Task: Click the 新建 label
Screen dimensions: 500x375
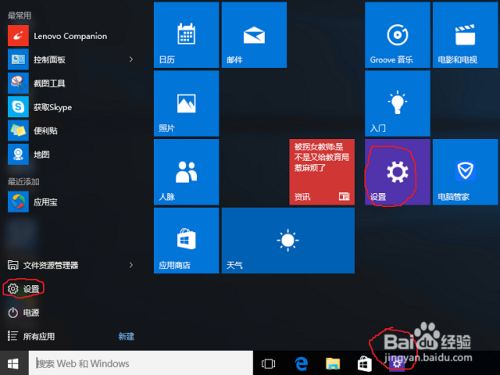Action: [126, 336]
